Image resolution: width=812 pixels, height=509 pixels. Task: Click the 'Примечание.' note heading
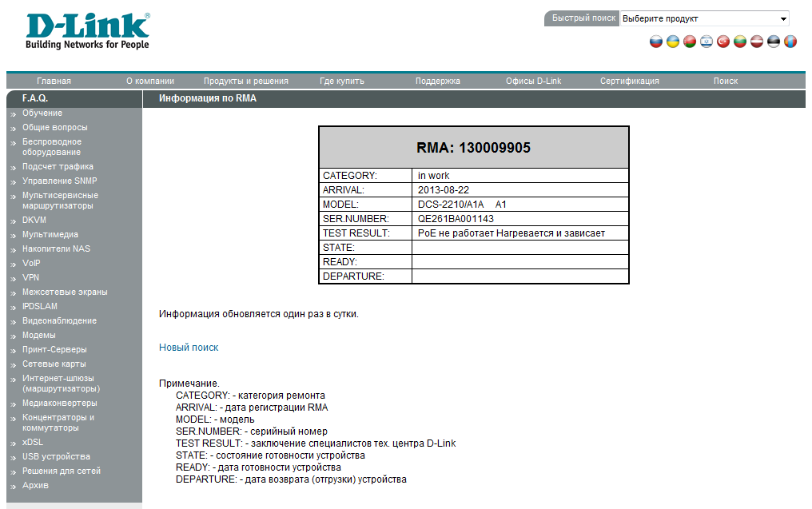189,384
